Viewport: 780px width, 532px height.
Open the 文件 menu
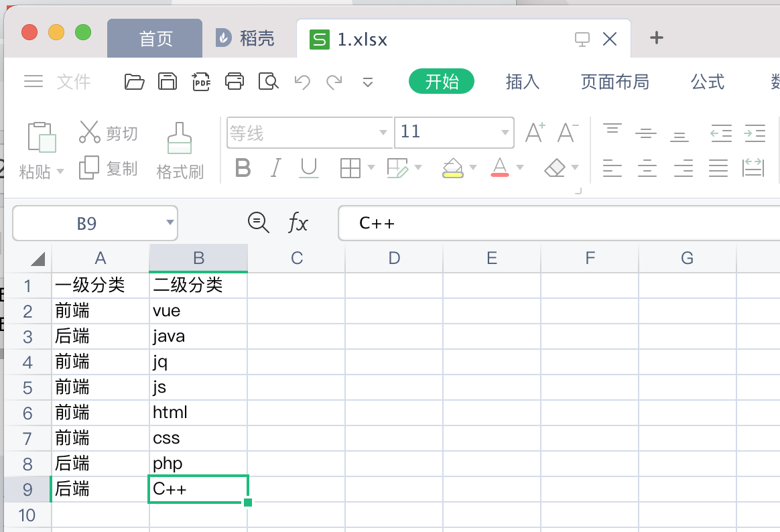[x=74, y=82]
